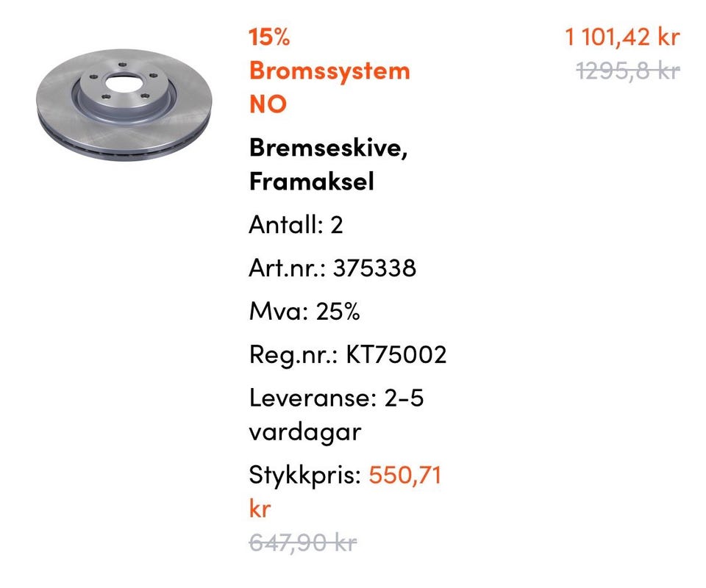Select the total price 1 101,42 kr
This screenshot has width=706, height=588.
point(622,37)
